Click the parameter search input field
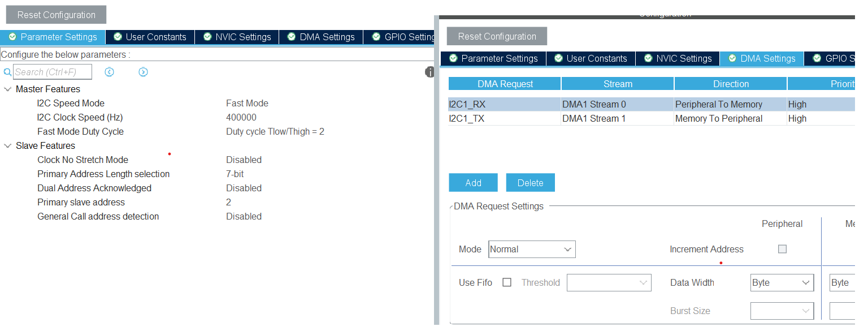This screenshot has height=335, width=868. point(53,72)
